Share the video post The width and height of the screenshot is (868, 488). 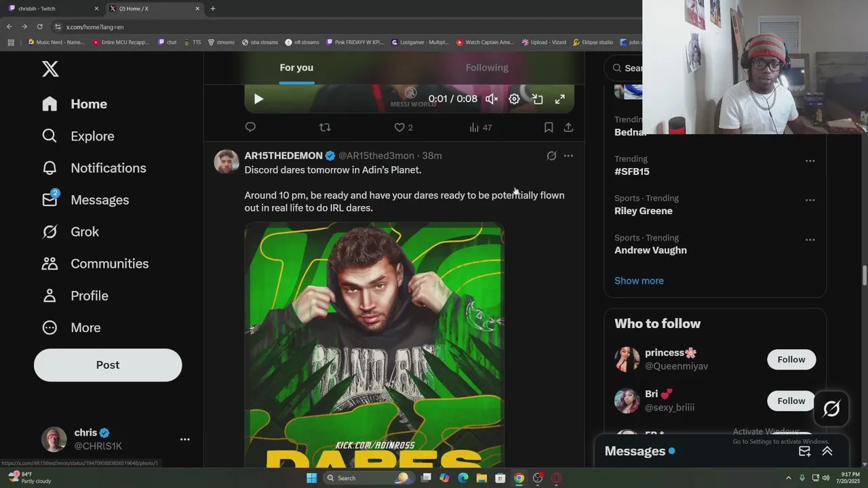click(568, 127)
